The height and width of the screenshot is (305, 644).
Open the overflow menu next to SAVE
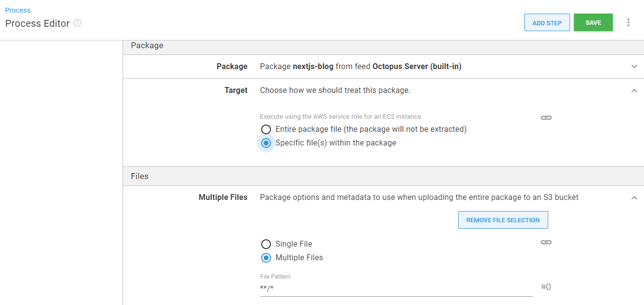click(628, 22)
